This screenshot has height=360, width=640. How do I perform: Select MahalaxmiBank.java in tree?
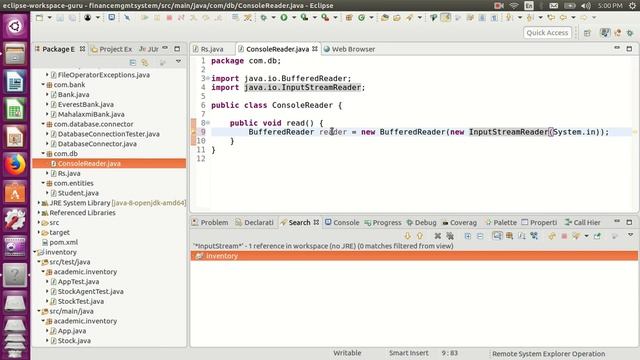91,114
